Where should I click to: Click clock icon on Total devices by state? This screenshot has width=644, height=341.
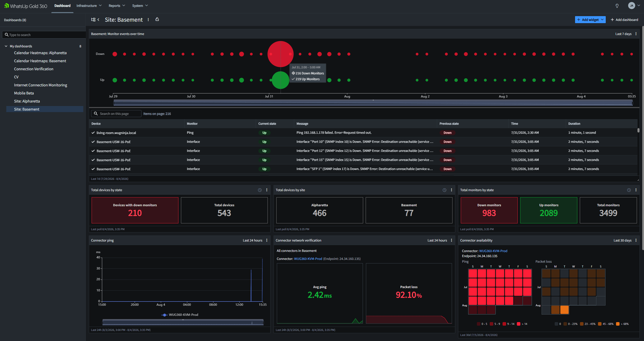(260, 190)
